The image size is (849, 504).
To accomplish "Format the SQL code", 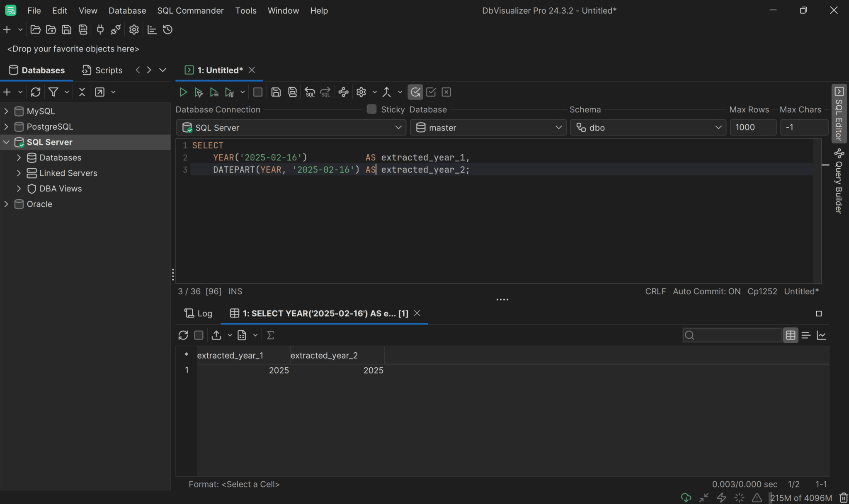I will coord(343,92).
